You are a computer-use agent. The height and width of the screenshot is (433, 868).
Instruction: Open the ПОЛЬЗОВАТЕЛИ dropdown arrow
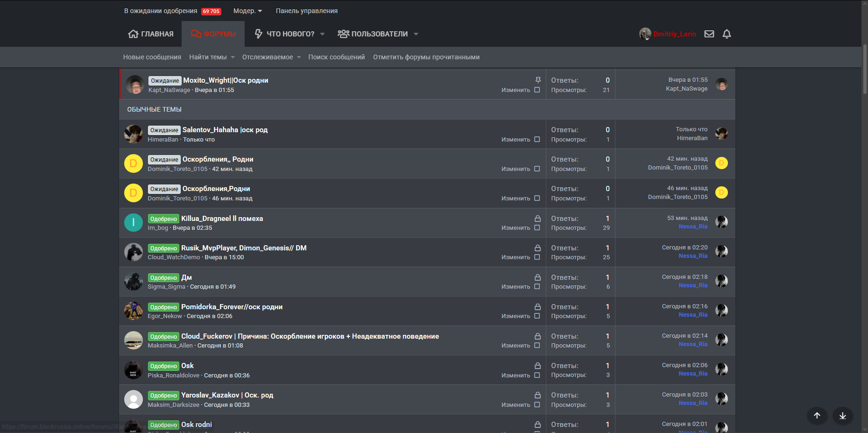pyautogui.click(x=416, y=34)
